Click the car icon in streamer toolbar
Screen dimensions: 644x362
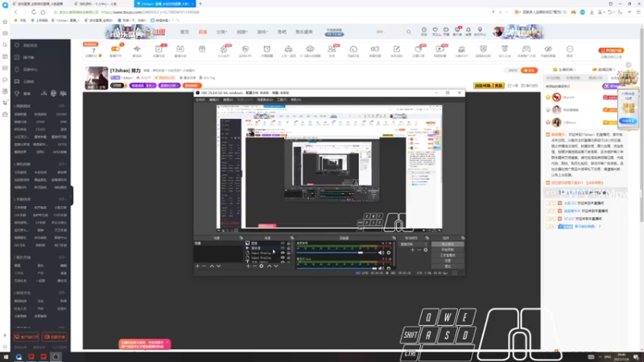point(289,49)
